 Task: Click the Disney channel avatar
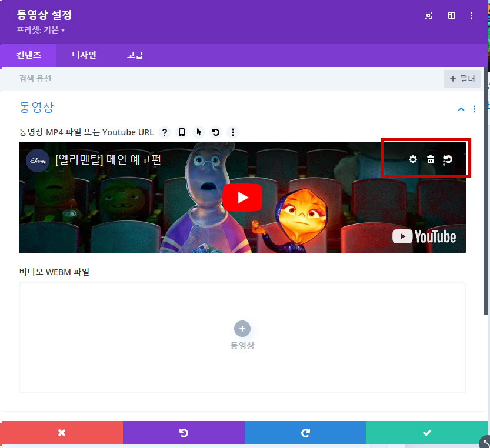(x=38, y=161)
